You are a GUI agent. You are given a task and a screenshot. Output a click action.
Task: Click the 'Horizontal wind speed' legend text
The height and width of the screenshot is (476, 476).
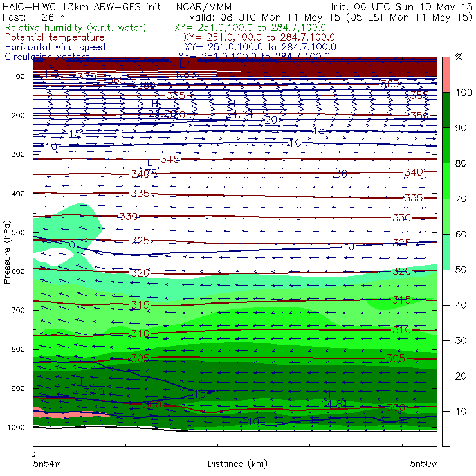(55, 47)
